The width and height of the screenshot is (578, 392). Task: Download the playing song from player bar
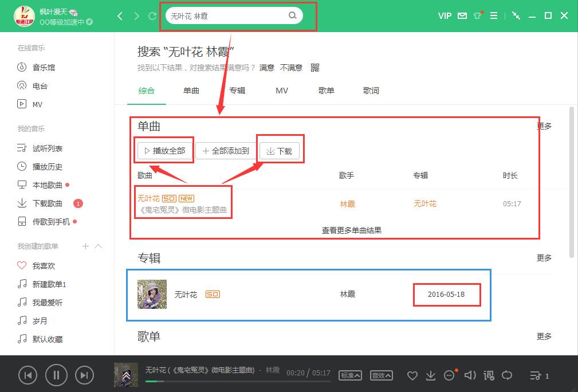[430, 375]
